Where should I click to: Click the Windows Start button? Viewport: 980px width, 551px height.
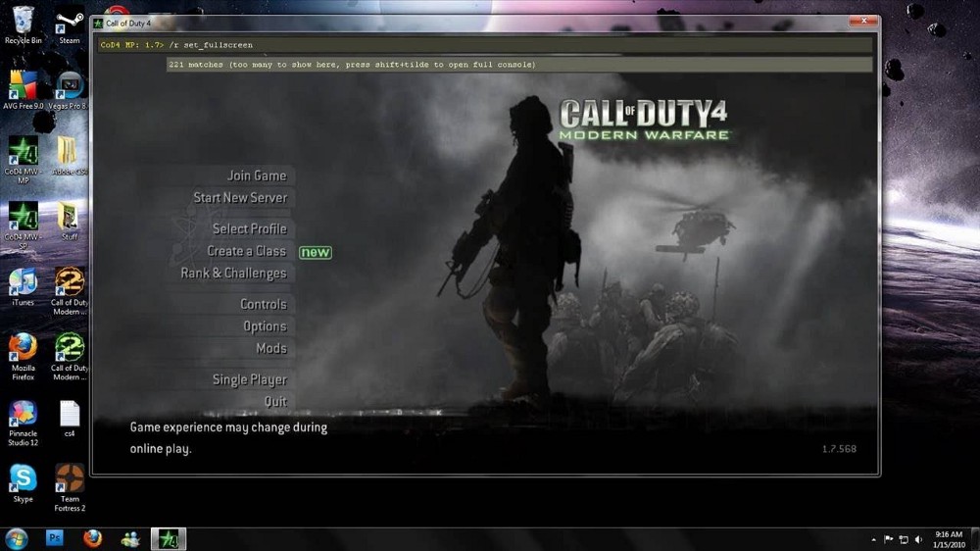pos(17,538)
